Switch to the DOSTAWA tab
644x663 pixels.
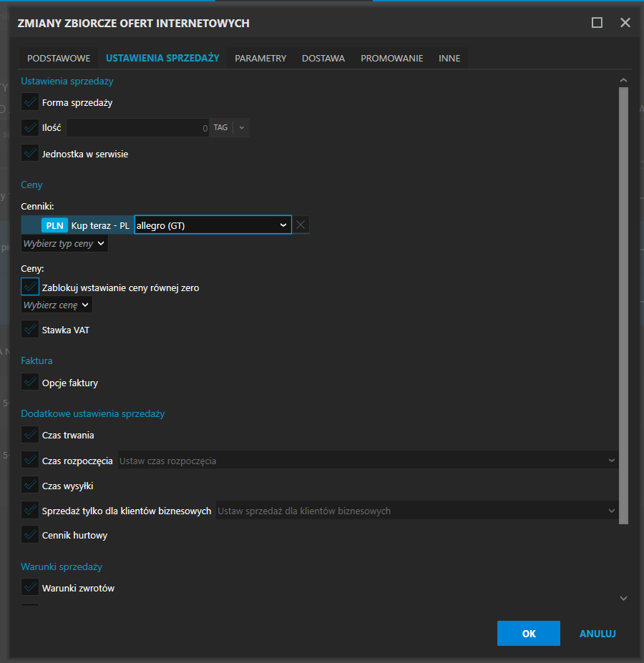pos(323,59)
